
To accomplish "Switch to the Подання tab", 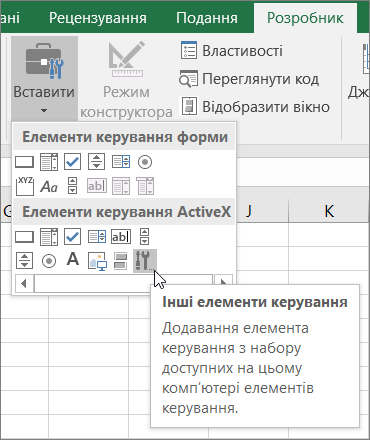I will (x=207, y=18).
